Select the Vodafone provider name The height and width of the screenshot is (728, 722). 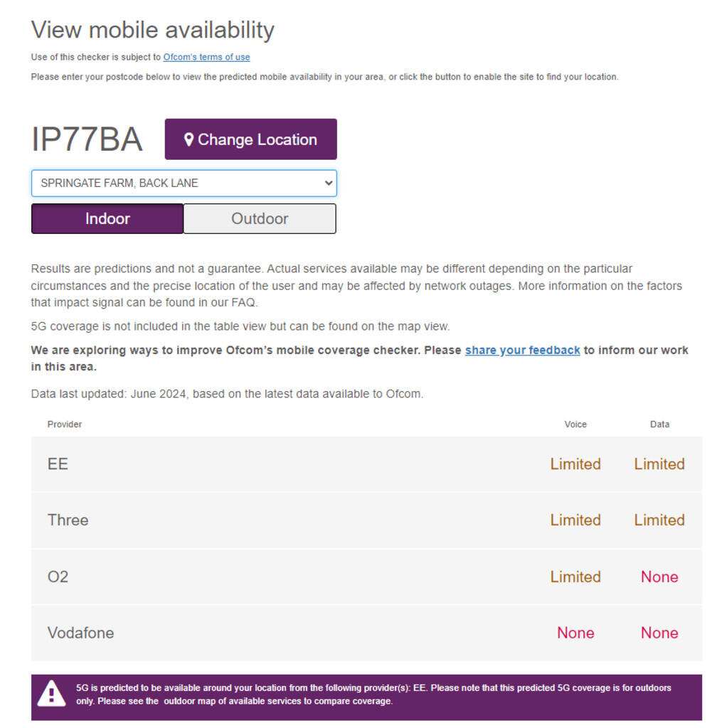pyautogui.click(x=80, y=633)
